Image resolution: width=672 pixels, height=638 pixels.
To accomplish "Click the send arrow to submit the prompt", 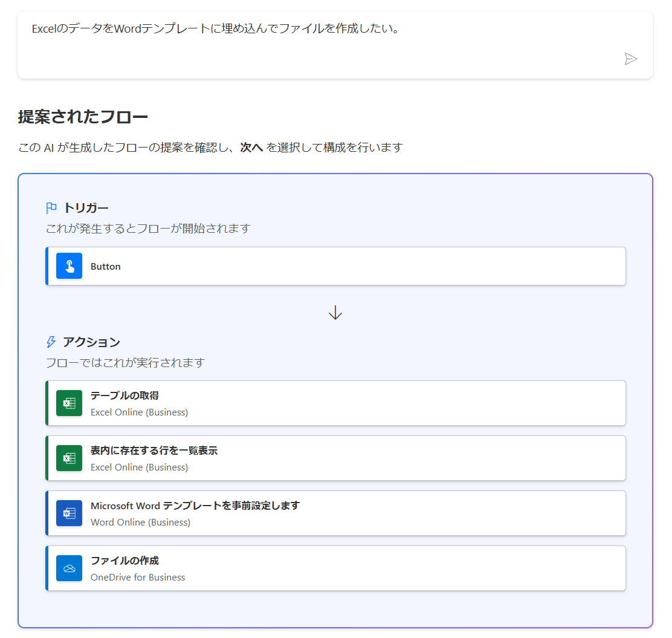I will 632,59.
